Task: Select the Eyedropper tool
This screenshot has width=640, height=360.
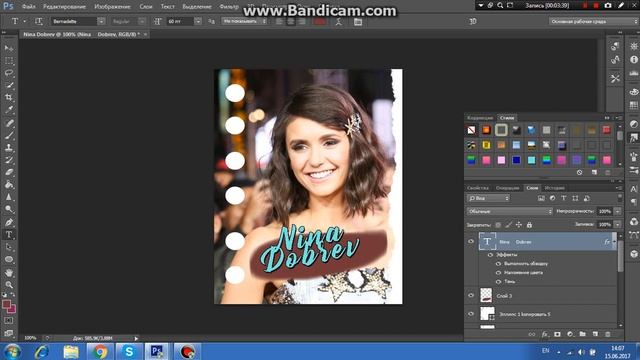Action: pos(9,110)
